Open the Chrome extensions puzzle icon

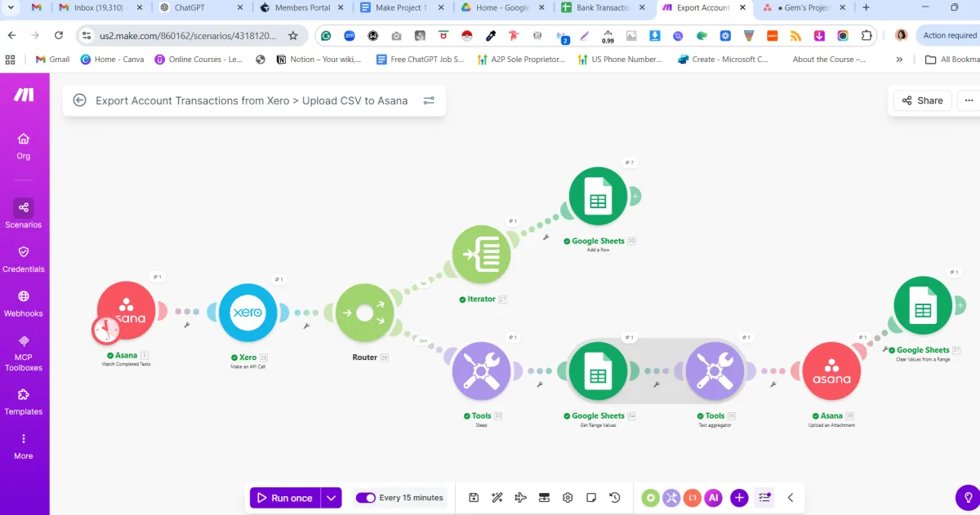click(866, 36)
